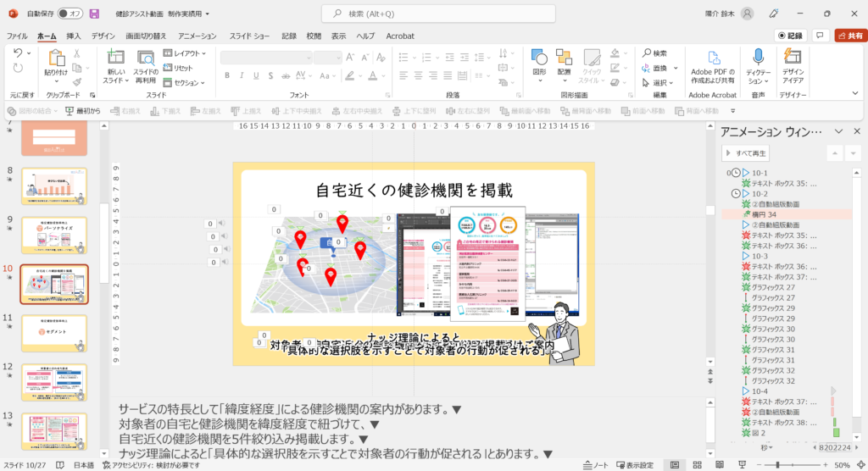Open the Arrange (配置) icon
868x471 pixels.
(x=565, y=58)
